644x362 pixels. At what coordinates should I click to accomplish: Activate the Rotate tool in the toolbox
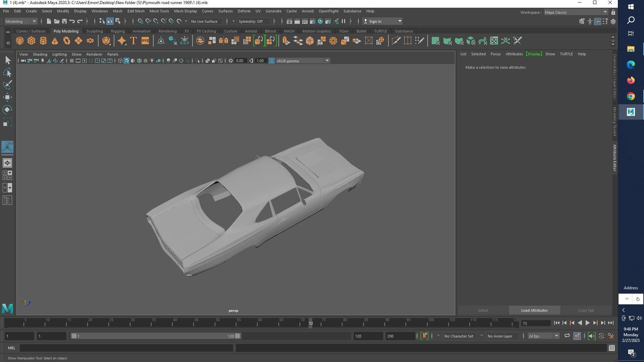(7, 110)
